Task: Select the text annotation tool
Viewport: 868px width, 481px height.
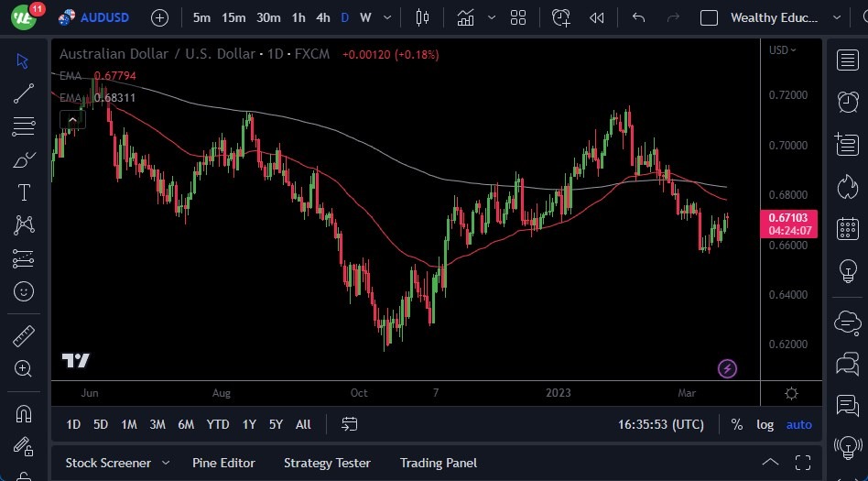Action: 24,192
